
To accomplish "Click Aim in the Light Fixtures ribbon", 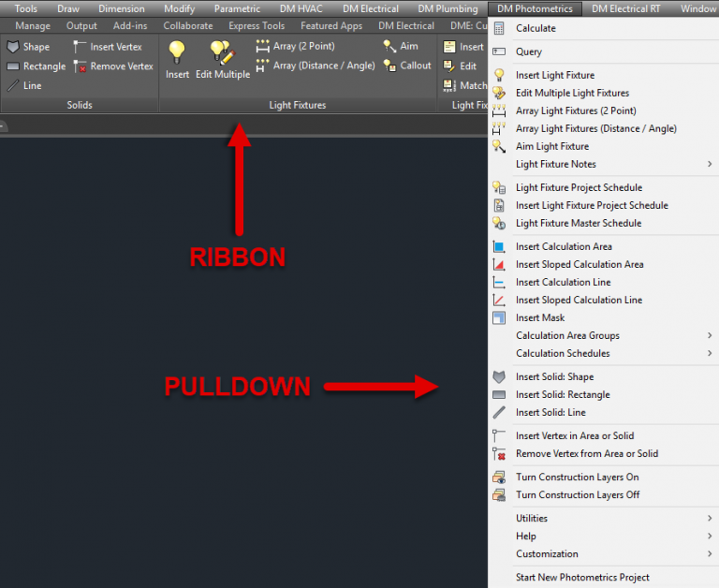I will point(401,46).
